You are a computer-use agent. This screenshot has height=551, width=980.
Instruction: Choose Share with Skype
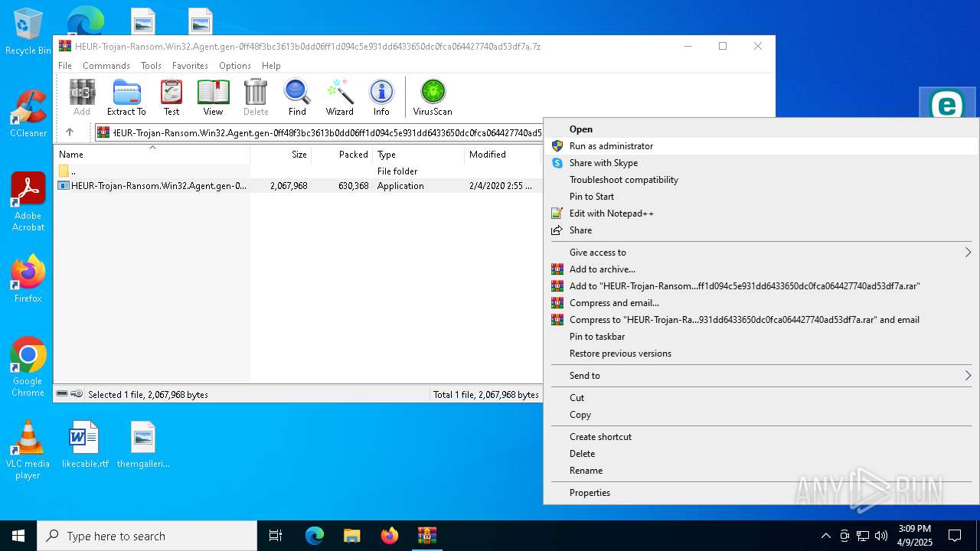coord(762,163)
